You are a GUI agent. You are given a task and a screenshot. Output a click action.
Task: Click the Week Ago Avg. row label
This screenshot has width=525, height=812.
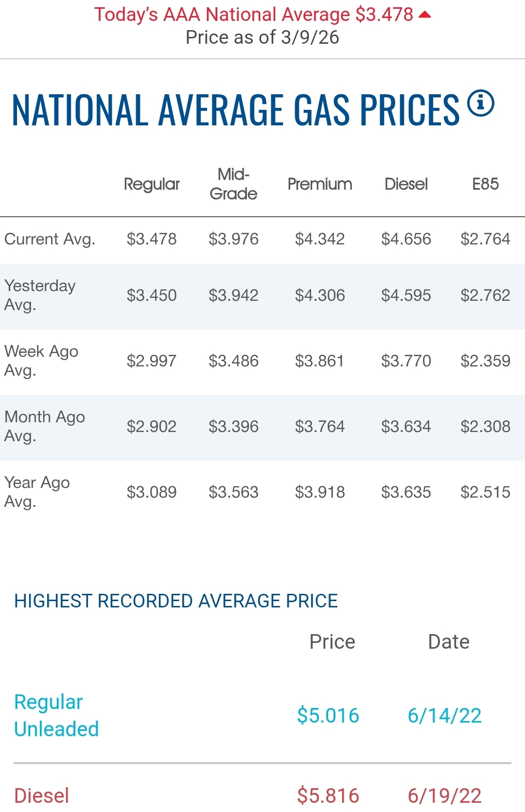[x=41, y=361]
